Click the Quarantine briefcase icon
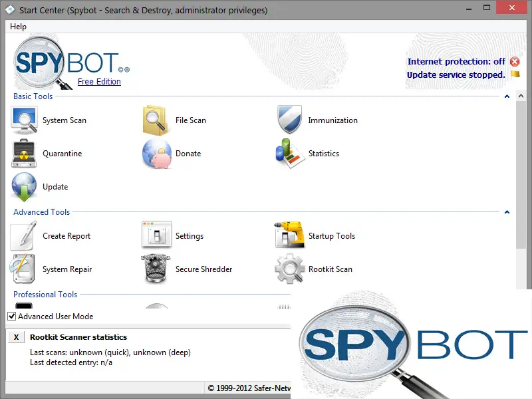 pyautogui.click(x=24, y=154)
